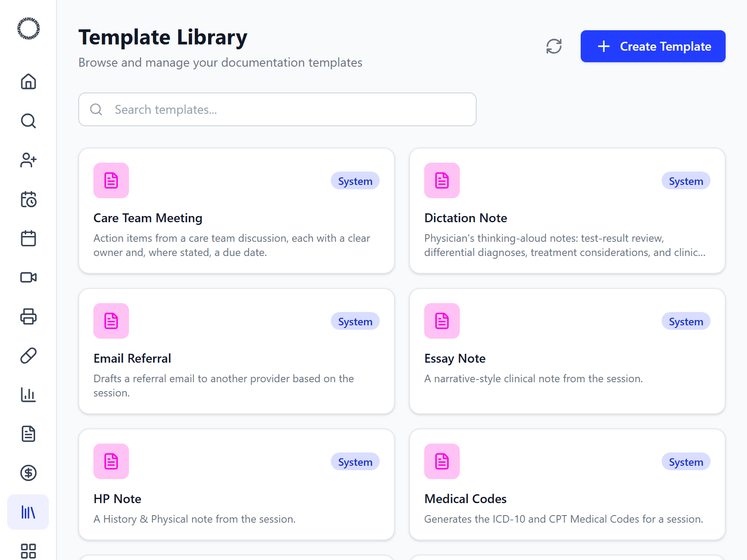747x560 pixels.
Task: Open search from the sidebar magnifier icon
Action: (x=28, y=121)
